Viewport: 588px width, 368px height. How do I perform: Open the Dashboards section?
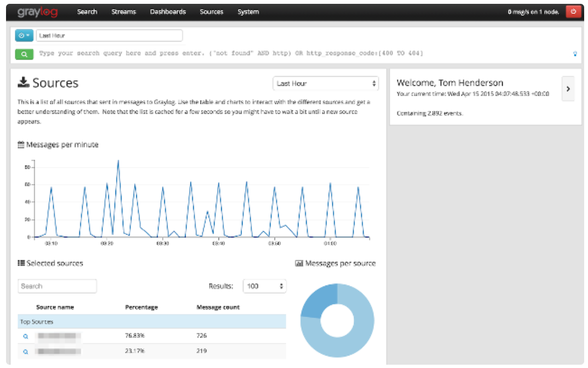tap(168, 12)
